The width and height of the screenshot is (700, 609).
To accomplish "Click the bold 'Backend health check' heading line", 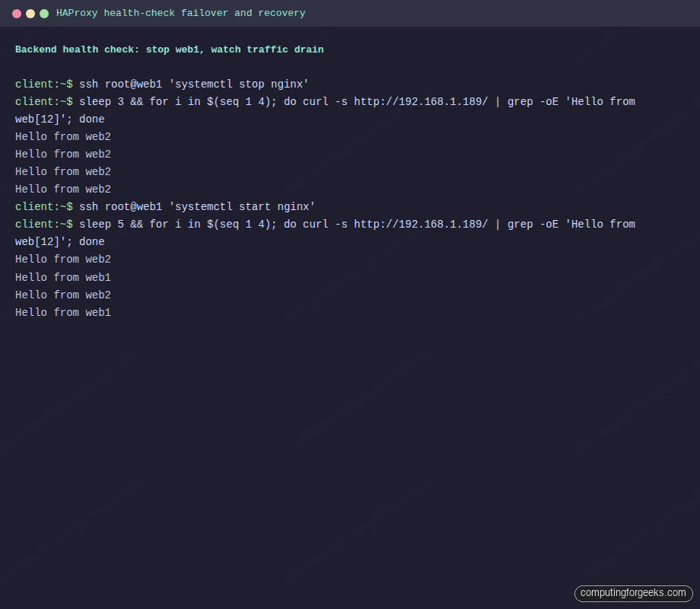I will pyautogui.click(x=168, y=49).
